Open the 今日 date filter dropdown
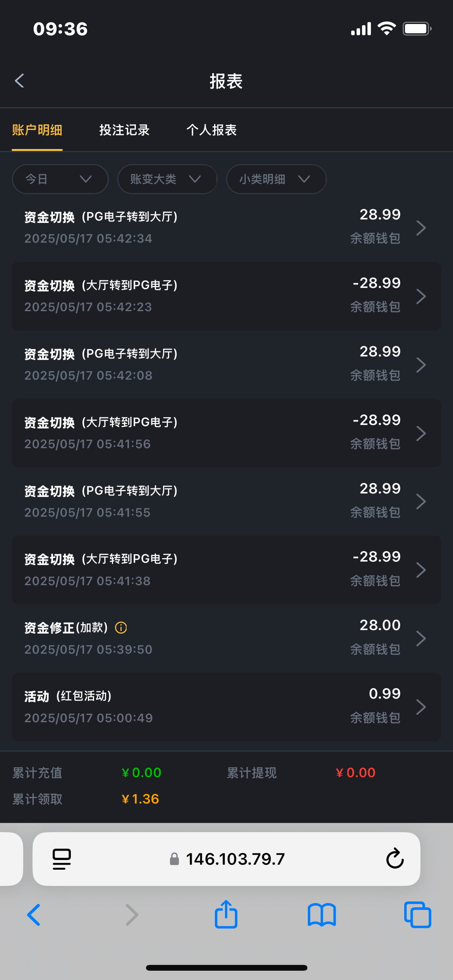Screen dimensions: 453x980 coord(60,179)
